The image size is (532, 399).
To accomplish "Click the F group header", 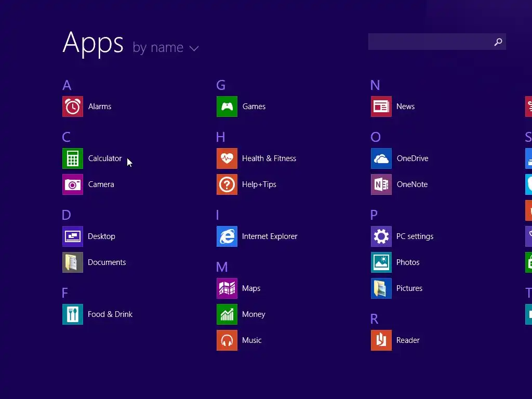I will pyautogui.click(x=65, y=293).
